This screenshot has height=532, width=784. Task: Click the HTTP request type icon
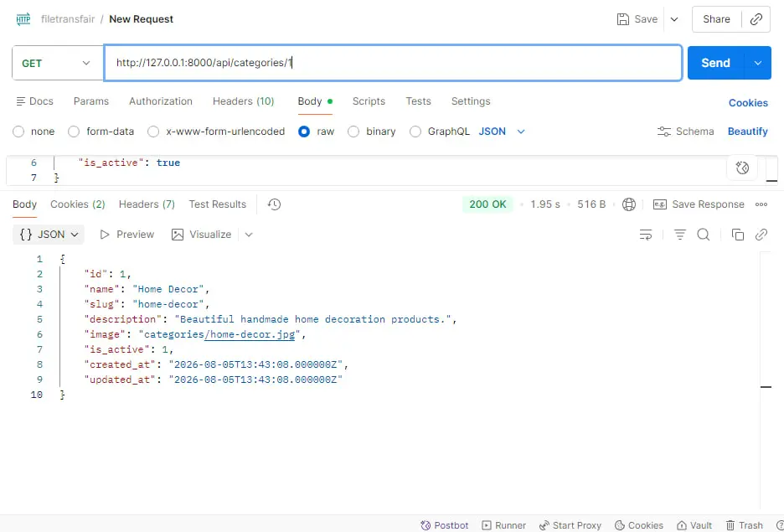click(x=23, y=19)
